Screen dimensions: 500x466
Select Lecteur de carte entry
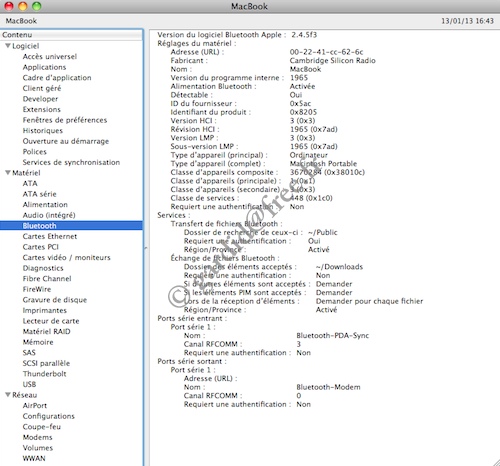coord(51,321)
